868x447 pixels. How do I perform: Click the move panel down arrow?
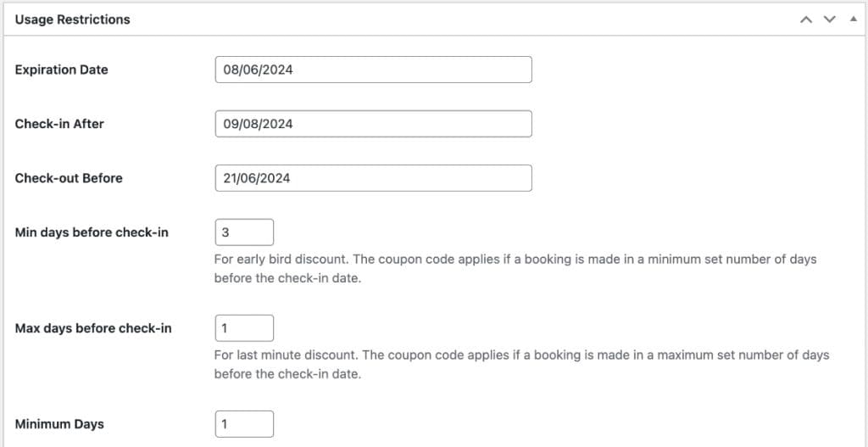coord(830,19)
